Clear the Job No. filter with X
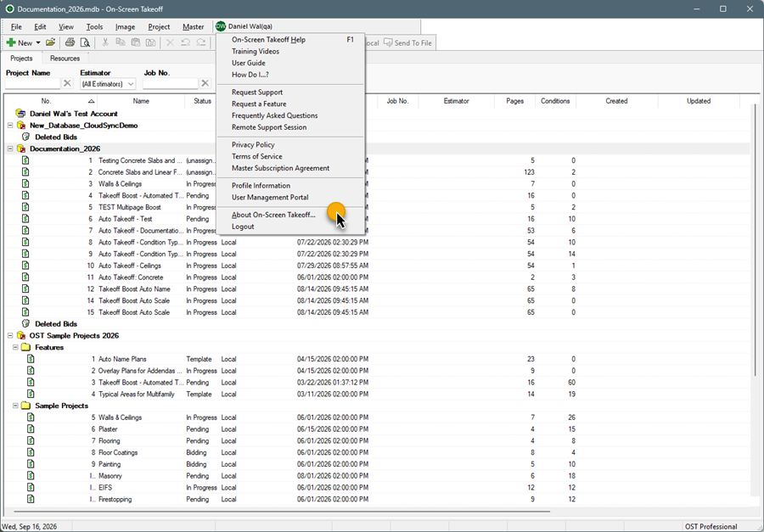The height and width of the screenshot is (532, 764). click(x=205, y=83)
